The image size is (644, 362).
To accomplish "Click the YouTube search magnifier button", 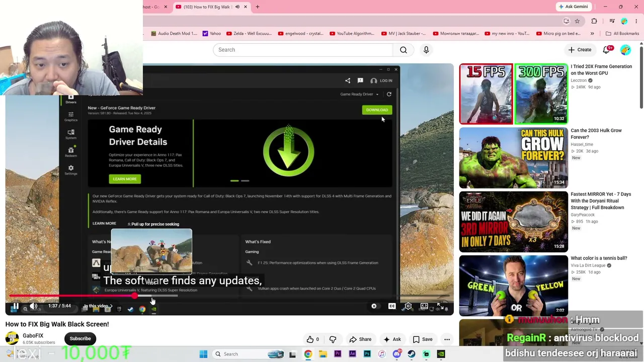I will [x=404, y=50].
